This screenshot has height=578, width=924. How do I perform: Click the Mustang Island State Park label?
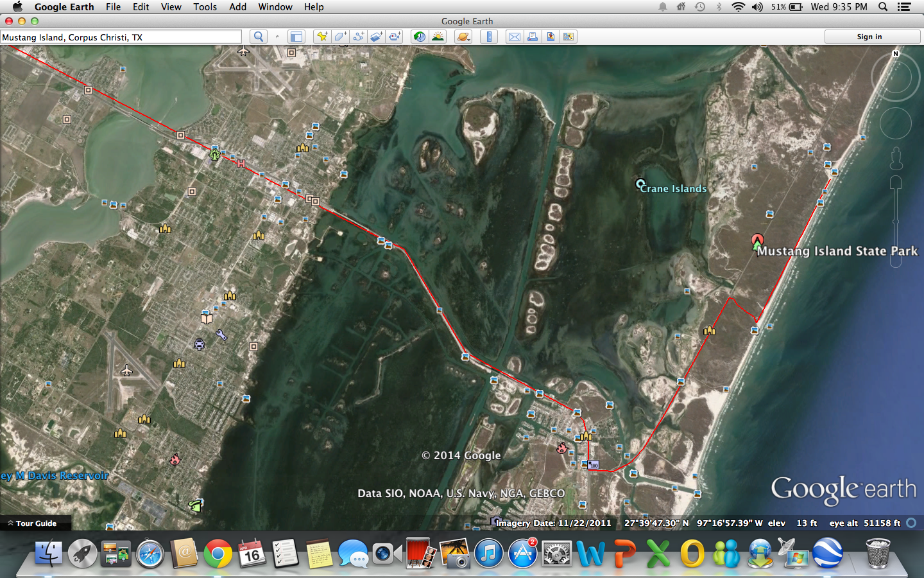point(837,251)
